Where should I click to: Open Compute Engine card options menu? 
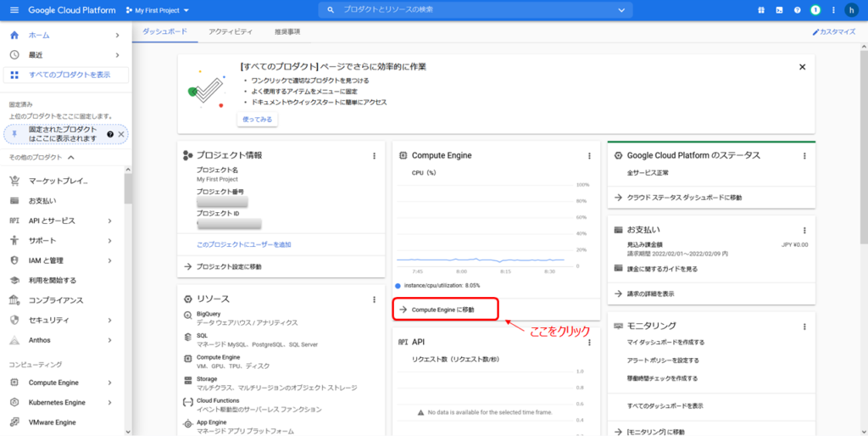click(589, 156)
